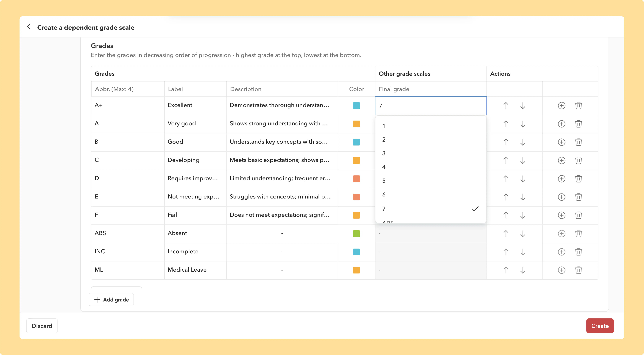Discard the grade scale

42,326
